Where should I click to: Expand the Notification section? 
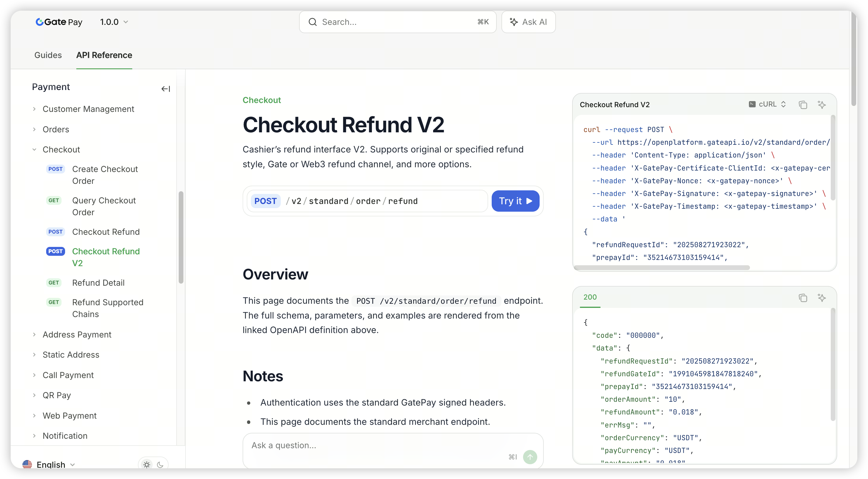point(65,436)
